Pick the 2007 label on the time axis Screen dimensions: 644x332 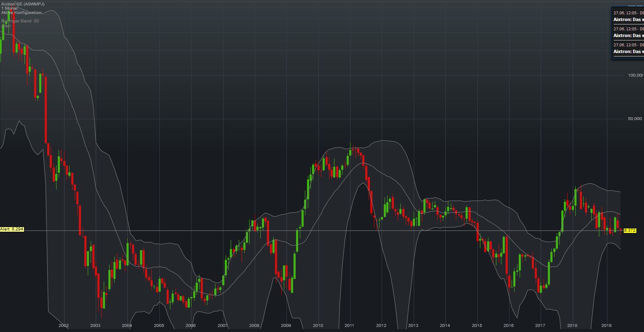[x=223, y=325]
